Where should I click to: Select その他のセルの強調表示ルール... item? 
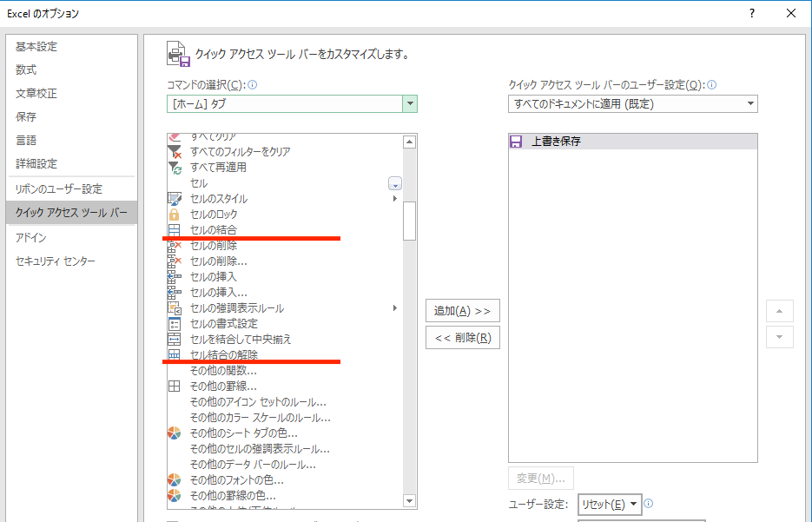[284, 449]
